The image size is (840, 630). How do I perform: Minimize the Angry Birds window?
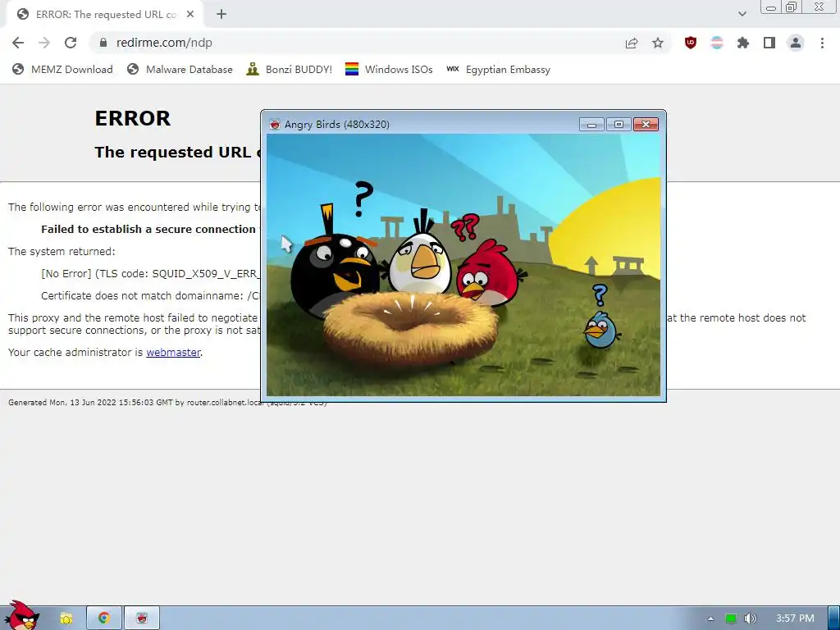(x=591, y=125)
